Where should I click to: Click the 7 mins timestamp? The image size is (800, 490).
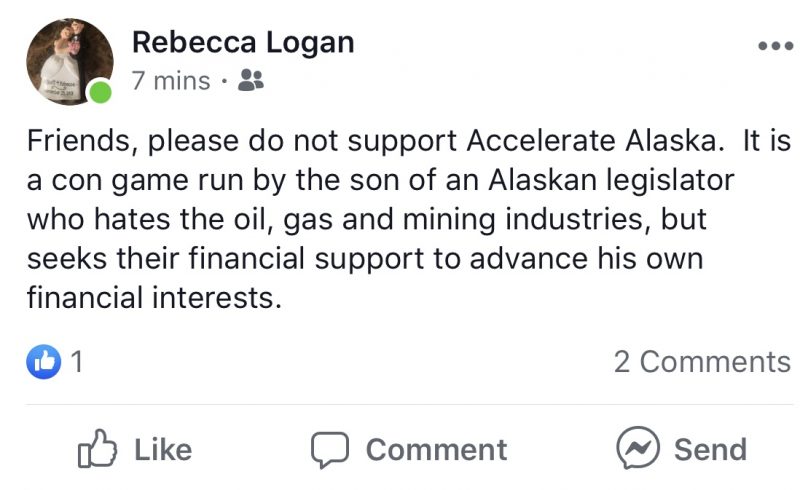click(x=171, y=81)
